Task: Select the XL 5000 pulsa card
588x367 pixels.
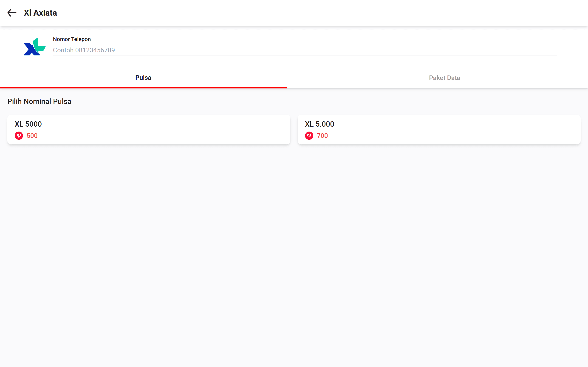Action: pyautogui.click(x=149, y=130)
